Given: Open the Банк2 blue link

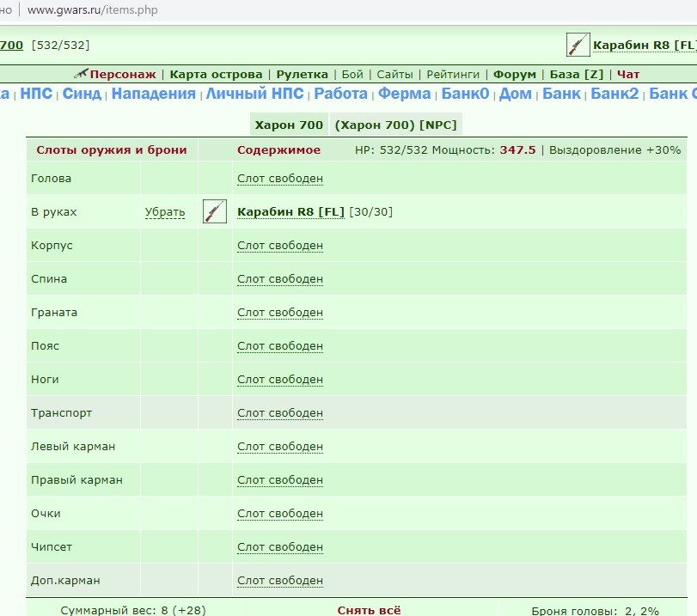Looking at the screenshot, I should [614, 94].
